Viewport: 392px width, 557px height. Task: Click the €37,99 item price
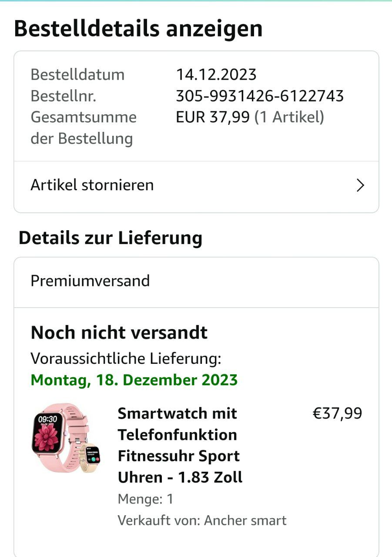337,413
